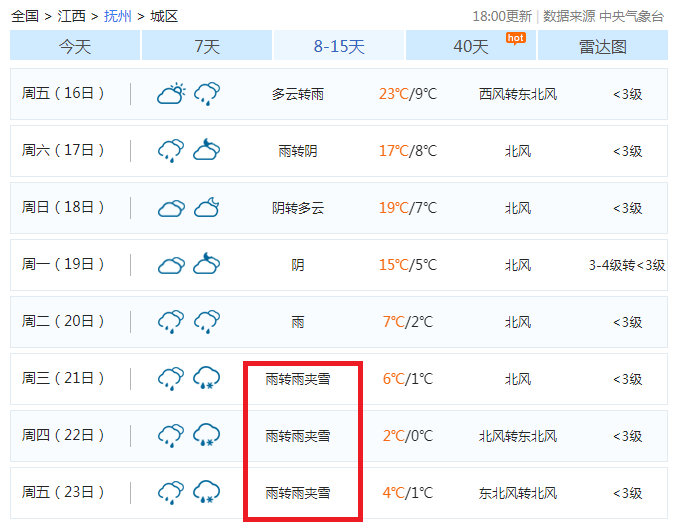Open the 40天 forecast tab
Screen dimensions: 675x527
click(x=471, y=46)
